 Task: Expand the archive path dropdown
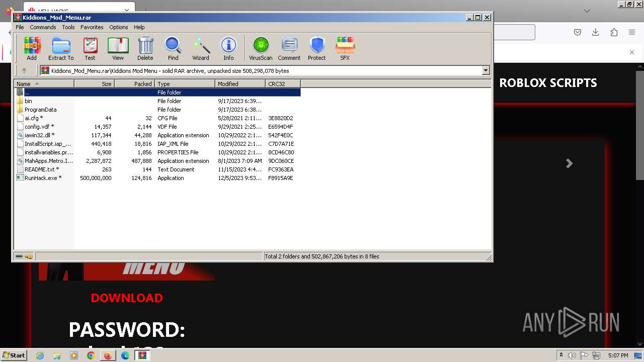point(486,71)
